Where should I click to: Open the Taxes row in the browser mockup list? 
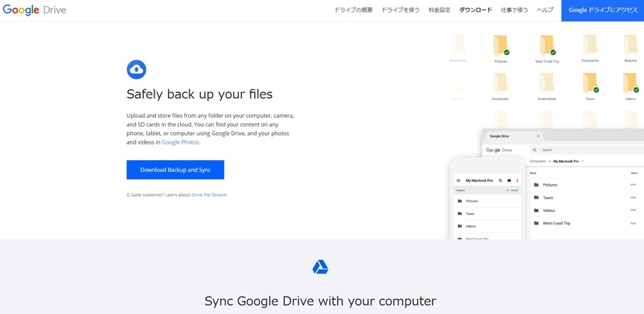point(587,197)
